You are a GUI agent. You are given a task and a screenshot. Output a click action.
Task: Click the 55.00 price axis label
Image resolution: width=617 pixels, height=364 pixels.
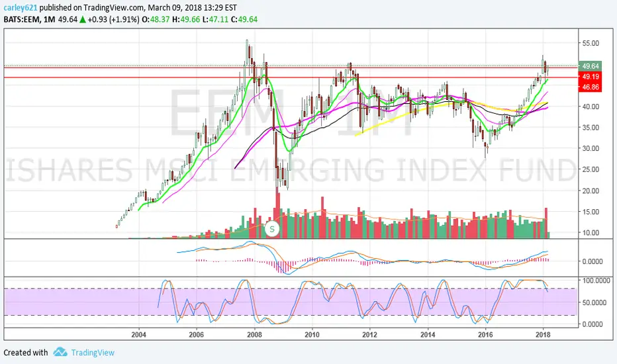tap(591, 43)
